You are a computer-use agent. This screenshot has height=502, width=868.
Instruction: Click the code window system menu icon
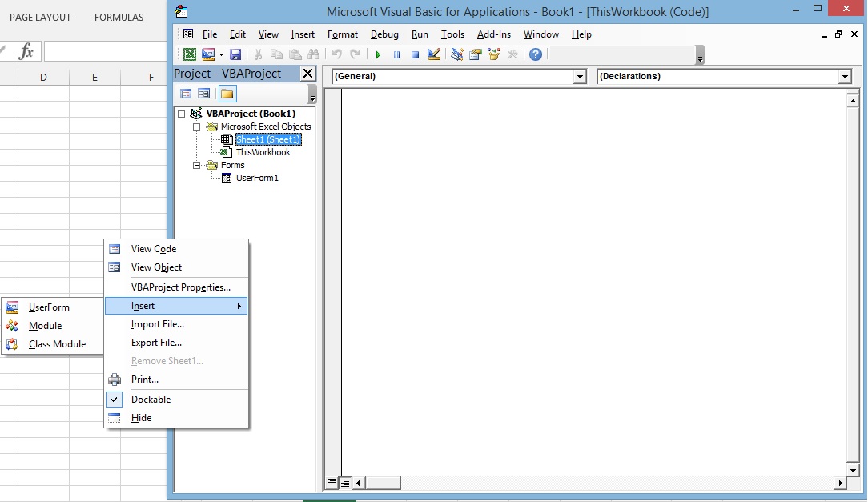click(x=187, y=34)
